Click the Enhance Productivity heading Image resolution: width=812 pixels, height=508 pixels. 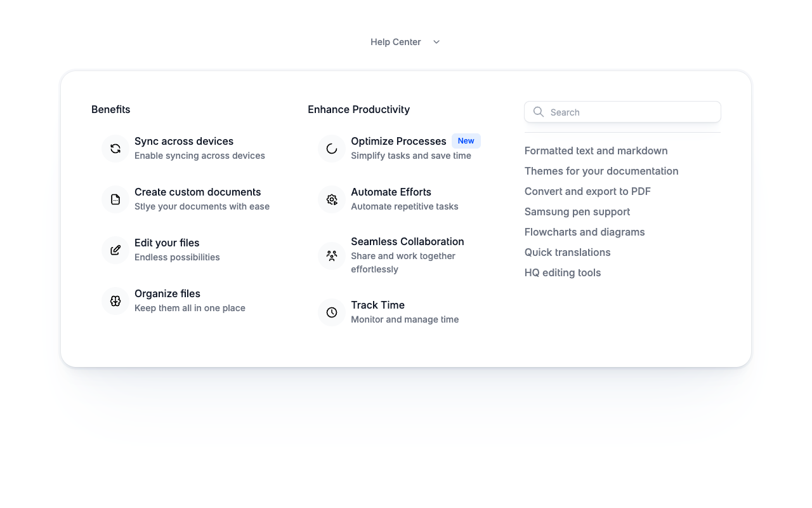pyautogui.click(x=359, y=109)
